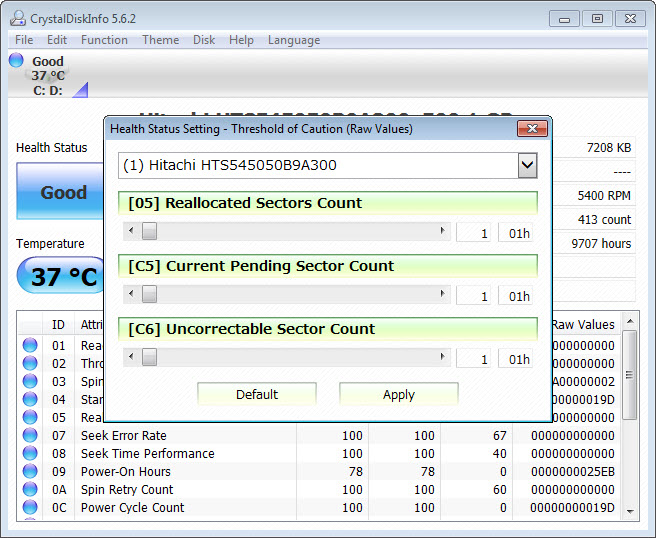656x538 pixels.
Task: Open the Language menu
Action: click(294, 40)
